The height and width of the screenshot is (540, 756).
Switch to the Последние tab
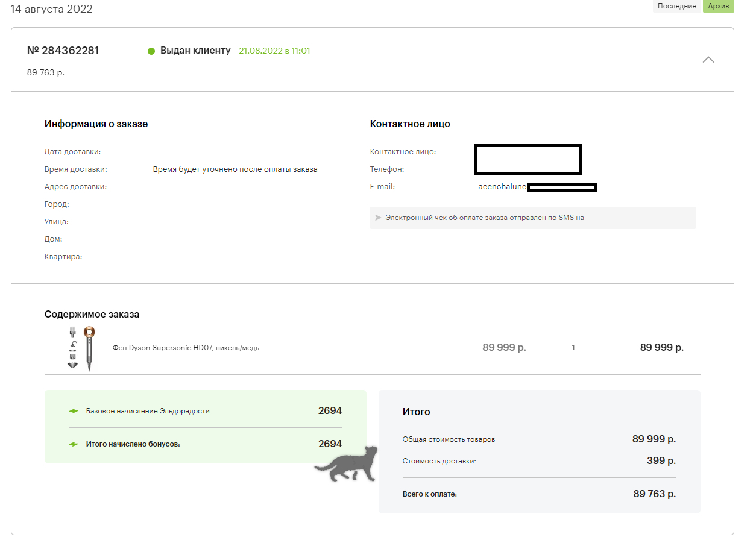[x=677, y=6]
